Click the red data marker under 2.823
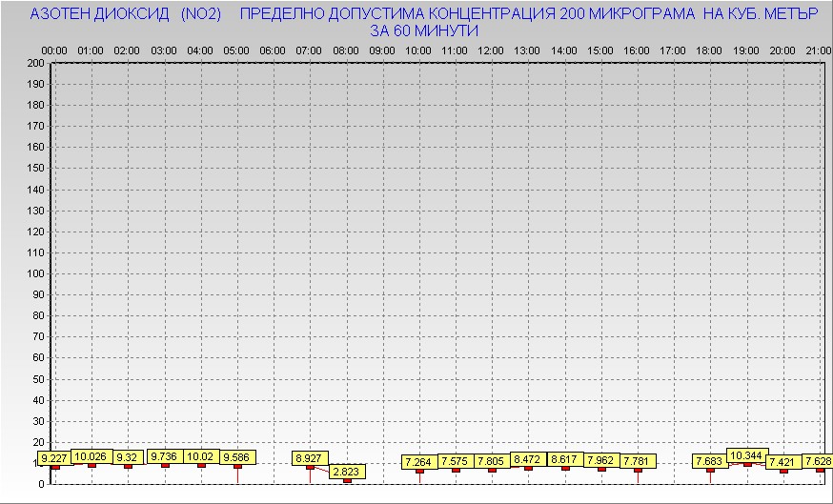833x504 pixels. [x=347, y=481]
